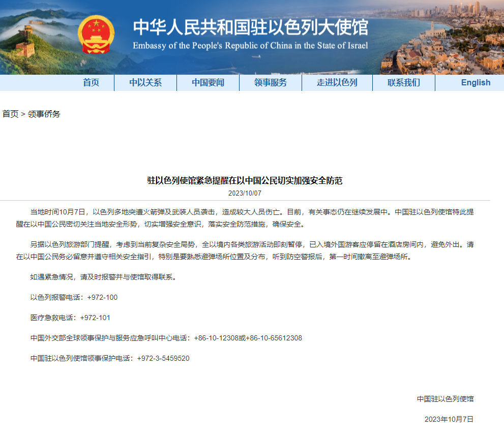Click the English embassy name subtitle

pos(250,46)
